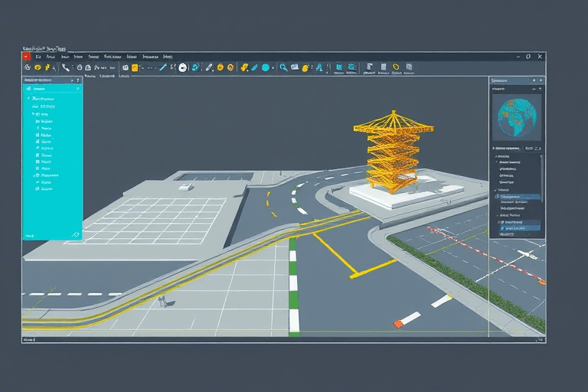
Task: Select the phone handset tool in the toolbar
Action: pyautogui.click(x=67, y=68)
